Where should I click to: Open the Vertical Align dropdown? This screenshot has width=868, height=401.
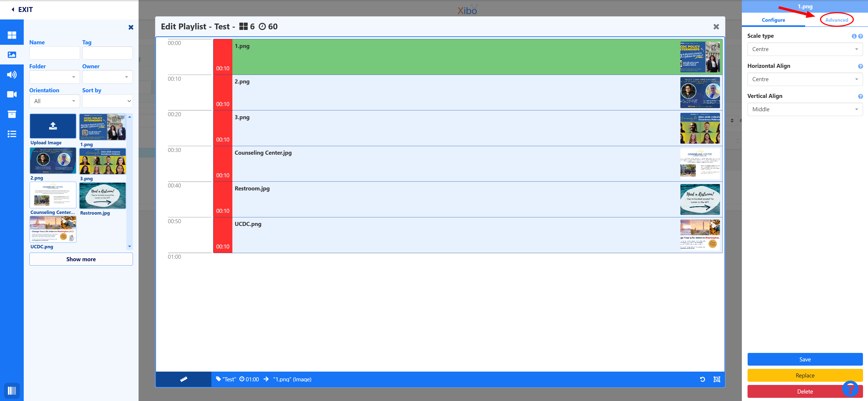(x=805, y=109)
